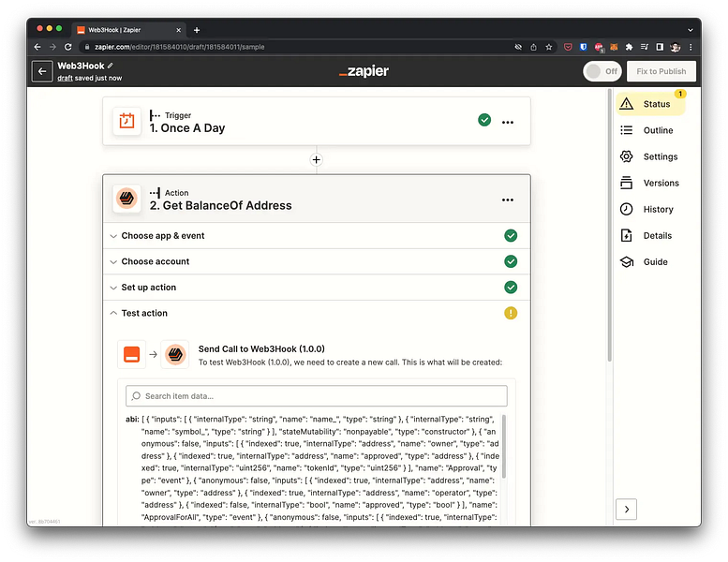The image size is (728, 562).
Task: Click the green check on trigger step
Action: coord(484,120)
